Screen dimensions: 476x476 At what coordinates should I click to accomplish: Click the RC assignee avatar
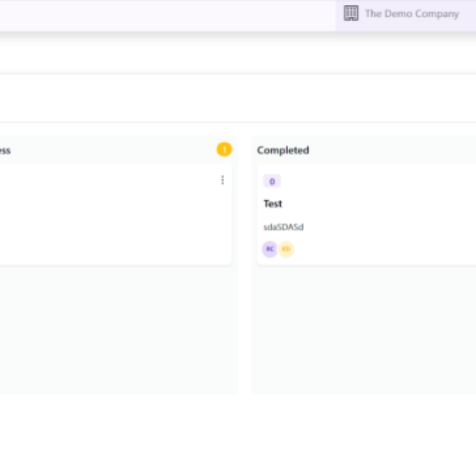coord(269,249)
